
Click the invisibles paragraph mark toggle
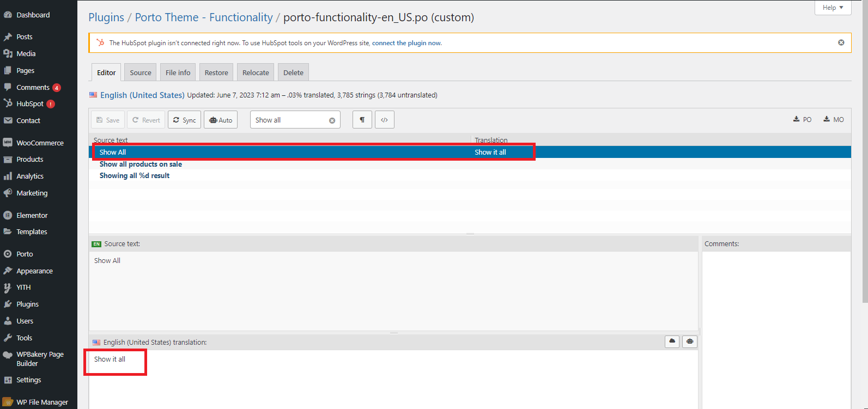pyautogui.click(x=362, y=120)
